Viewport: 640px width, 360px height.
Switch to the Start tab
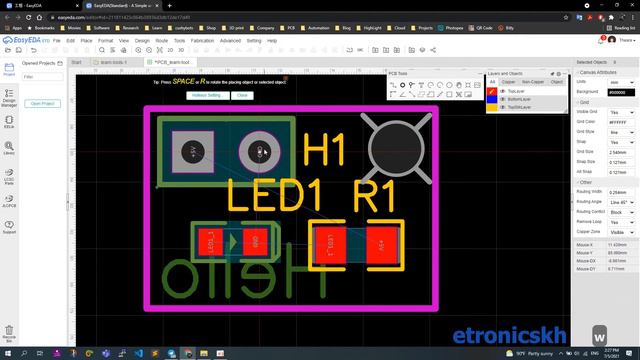click(76, 62)
